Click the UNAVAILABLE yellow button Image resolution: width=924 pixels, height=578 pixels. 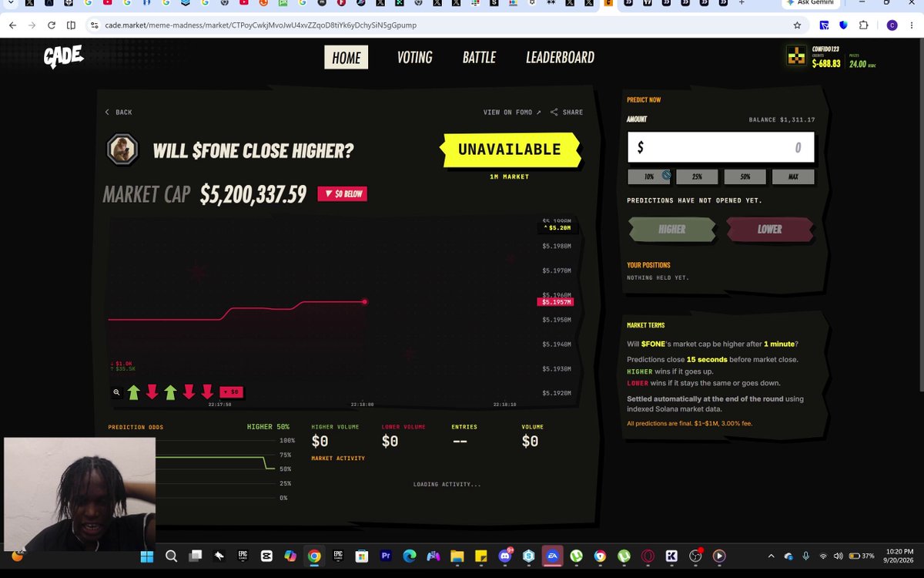tap(510, 150)
